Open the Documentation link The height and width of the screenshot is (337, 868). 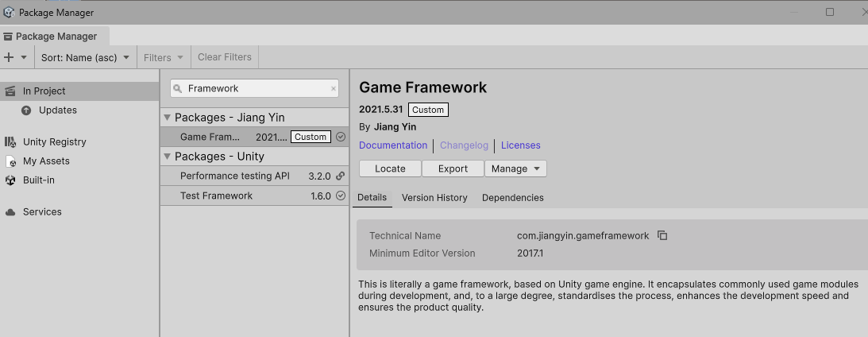[393, 145]
